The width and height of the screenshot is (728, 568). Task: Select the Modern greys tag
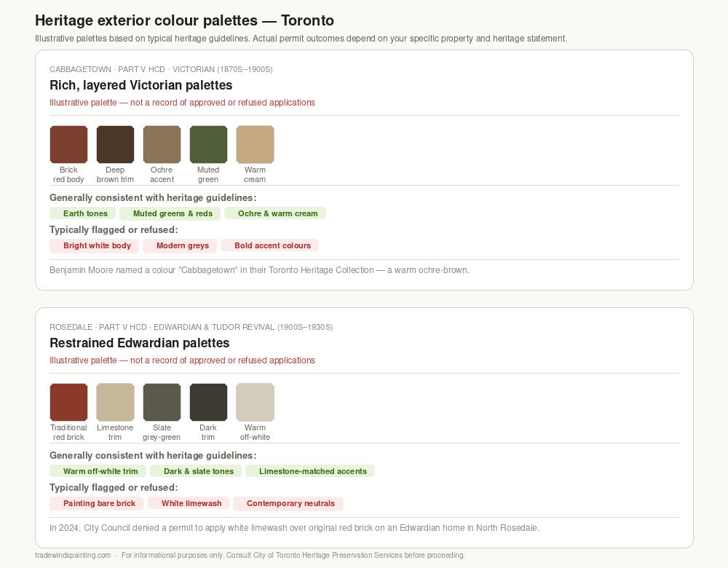[x=180, y=245]
